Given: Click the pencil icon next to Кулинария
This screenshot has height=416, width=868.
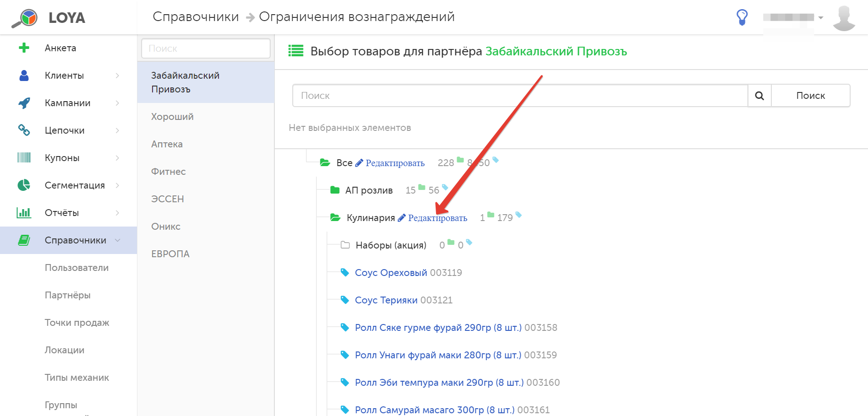Looking at the screenshot, I should (x=402, y=218).
